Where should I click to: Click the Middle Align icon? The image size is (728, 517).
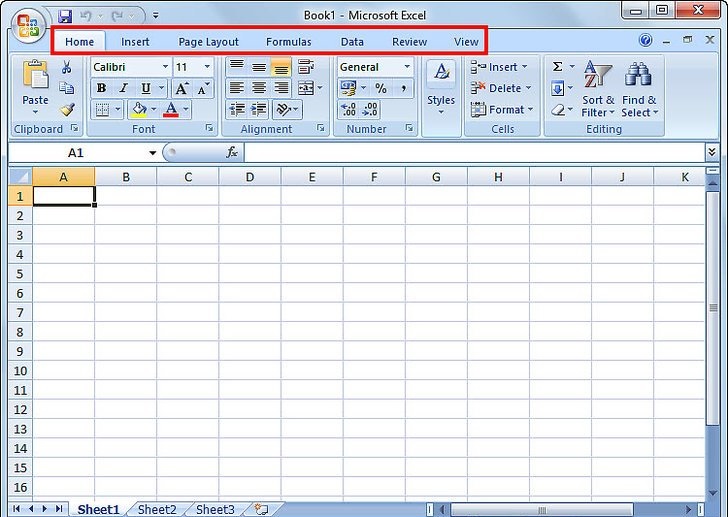click(x=259, y=67)
